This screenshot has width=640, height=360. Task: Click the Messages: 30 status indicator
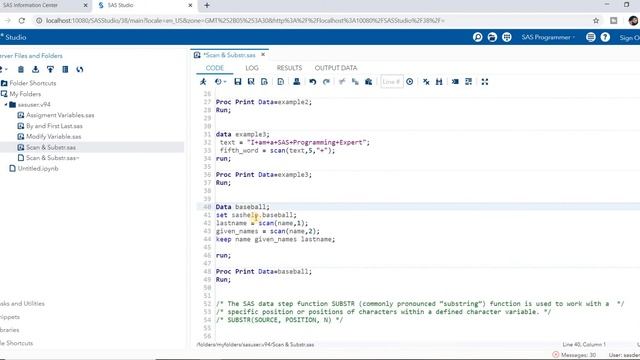(574, 355)
